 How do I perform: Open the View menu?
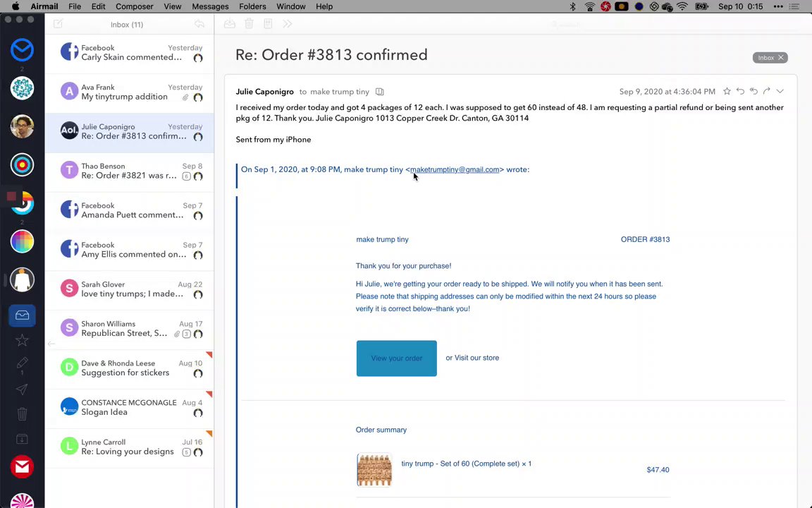[x=173, y=6]
